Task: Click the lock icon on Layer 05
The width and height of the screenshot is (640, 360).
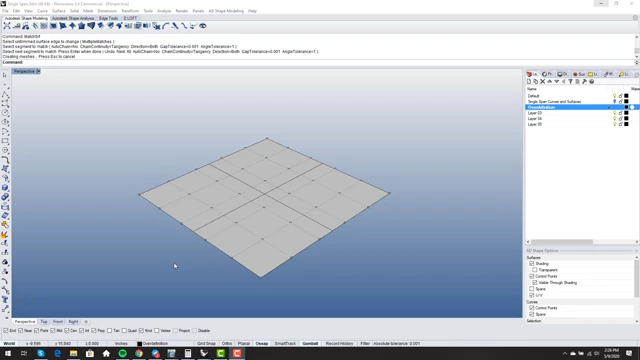Action: tap(620, 124)
